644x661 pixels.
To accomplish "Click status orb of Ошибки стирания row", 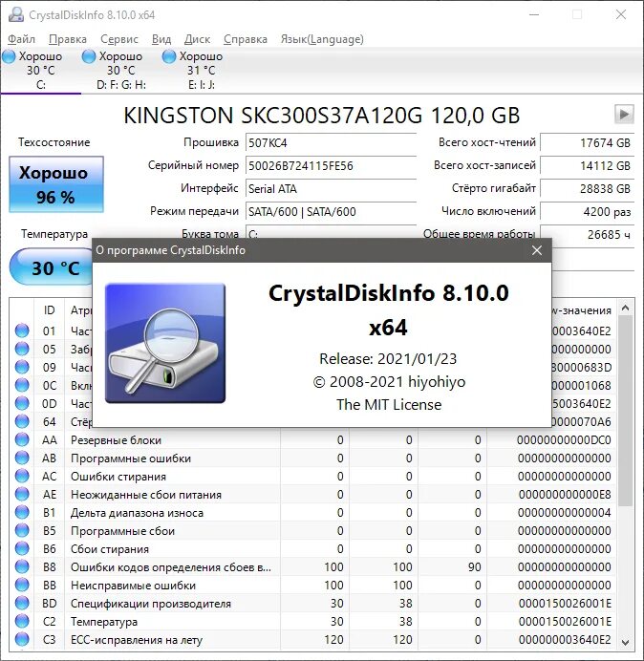I will 22,476.
